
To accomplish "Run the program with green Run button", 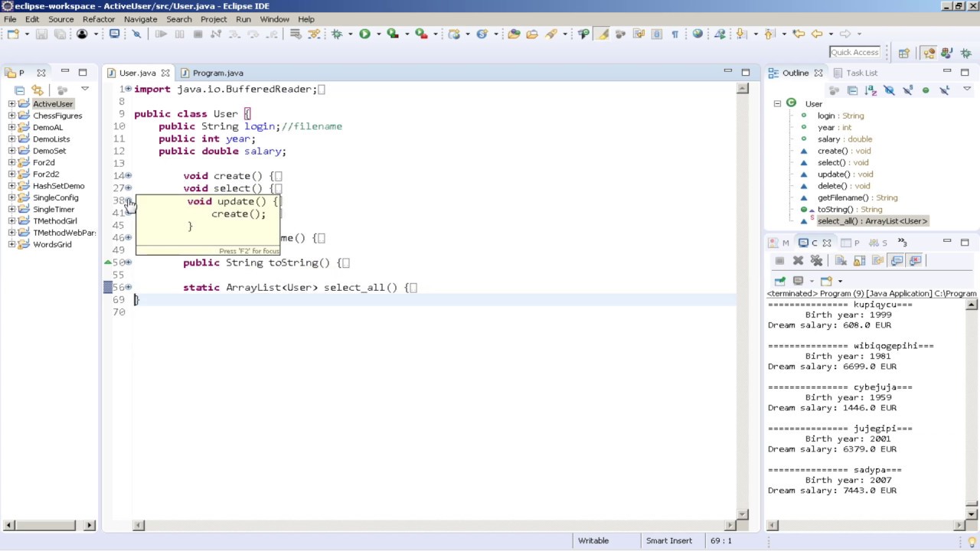I will coord(364,34).
